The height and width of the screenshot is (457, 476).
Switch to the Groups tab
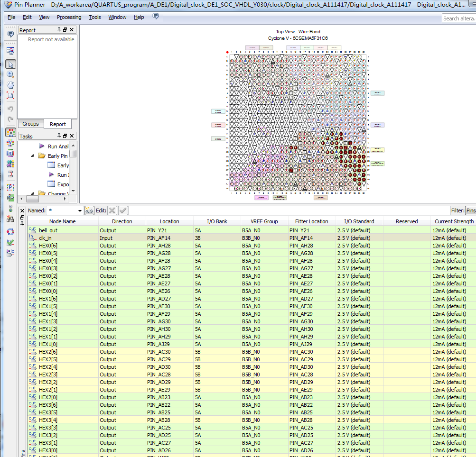(30, 124)
